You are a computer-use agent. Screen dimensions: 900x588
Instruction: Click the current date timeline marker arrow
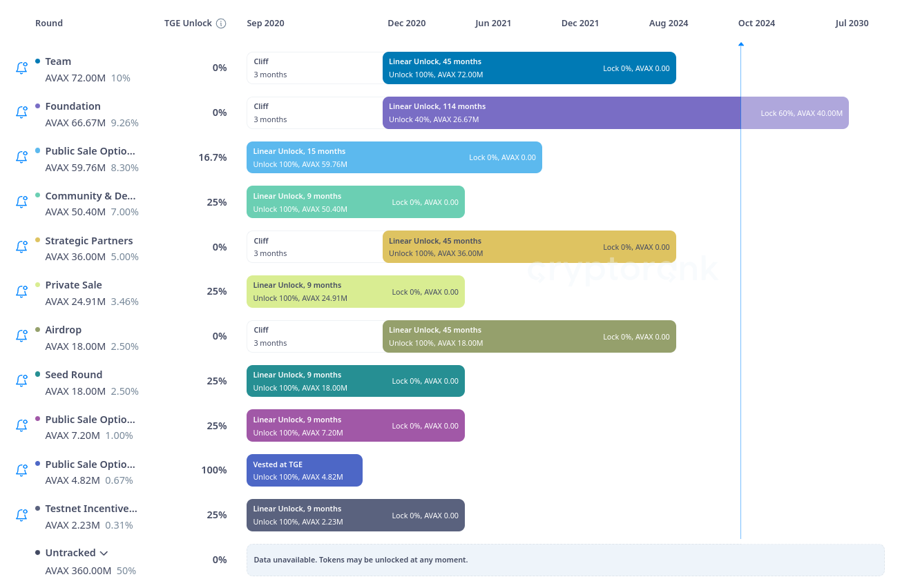click(x=741, y=44)
